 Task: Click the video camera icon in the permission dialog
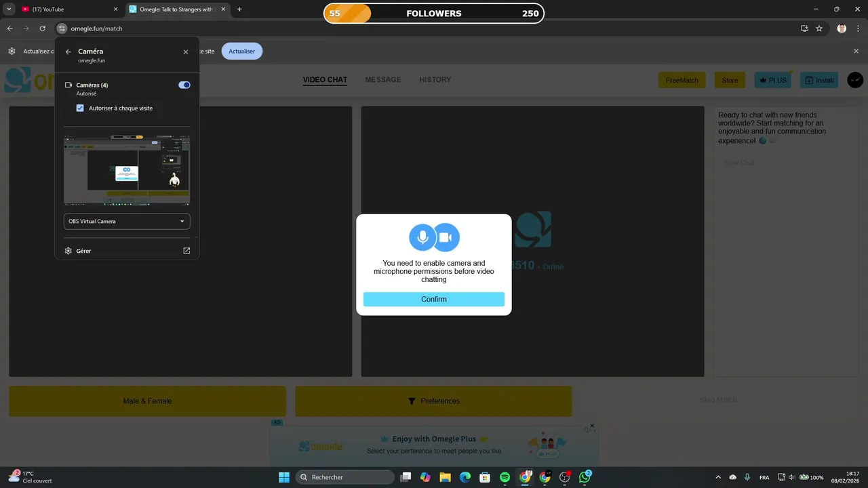[x=446, y=237]
